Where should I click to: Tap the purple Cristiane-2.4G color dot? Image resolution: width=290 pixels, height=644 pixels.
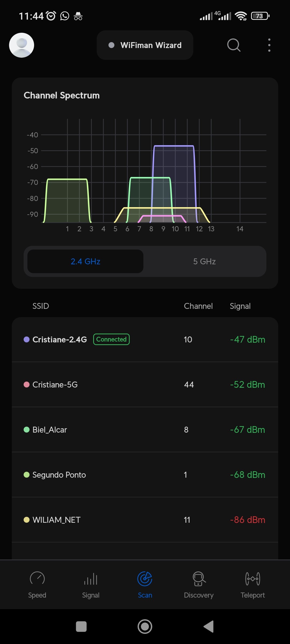(27, 339)
